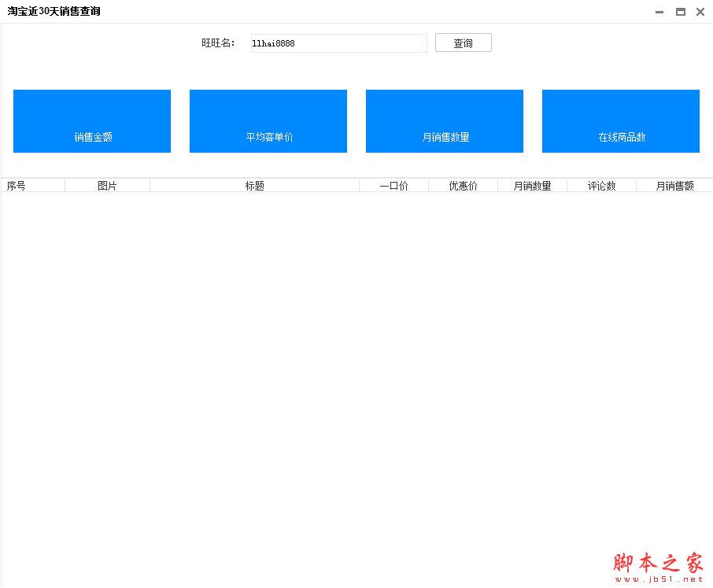Click the 评论数 column header

coord(601,186)
